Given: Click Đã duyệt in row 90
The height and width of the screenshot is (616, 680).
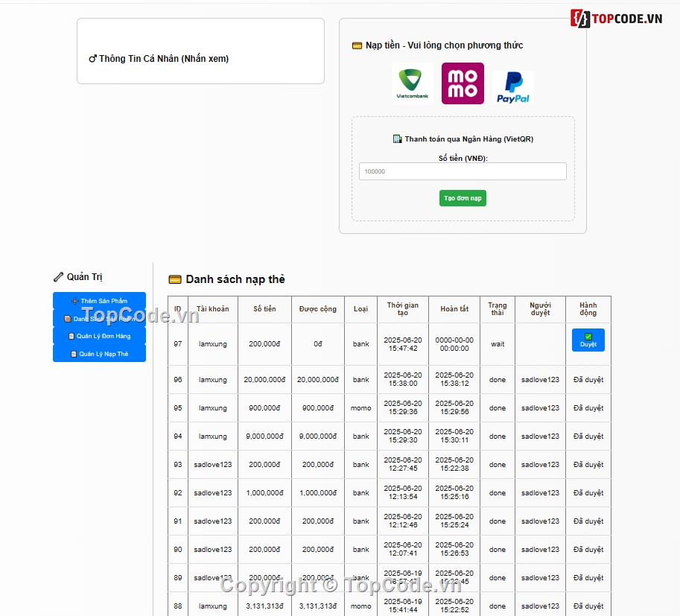Looking at the screenshot, I should coord(588,549).
